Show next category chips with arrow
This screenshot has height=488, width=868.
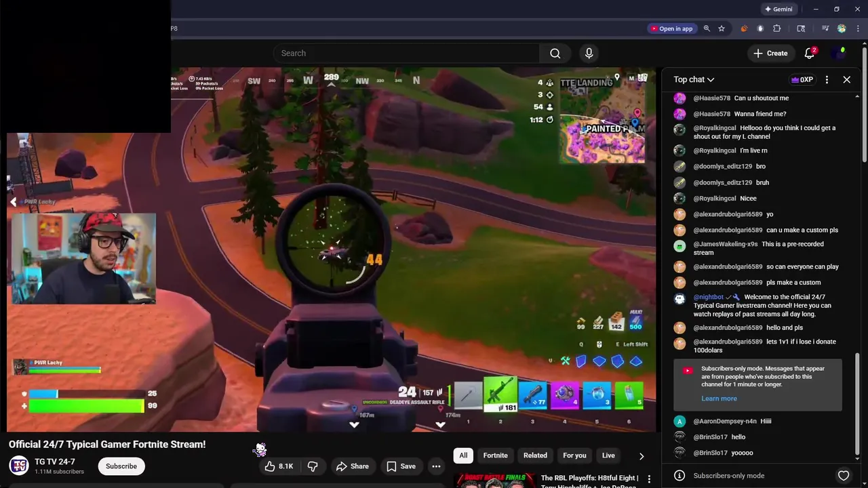coord(642,456)
